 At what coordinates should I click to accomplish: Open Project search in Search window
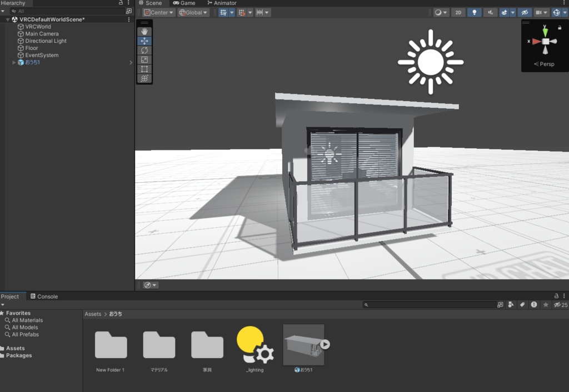pos(501,305)
